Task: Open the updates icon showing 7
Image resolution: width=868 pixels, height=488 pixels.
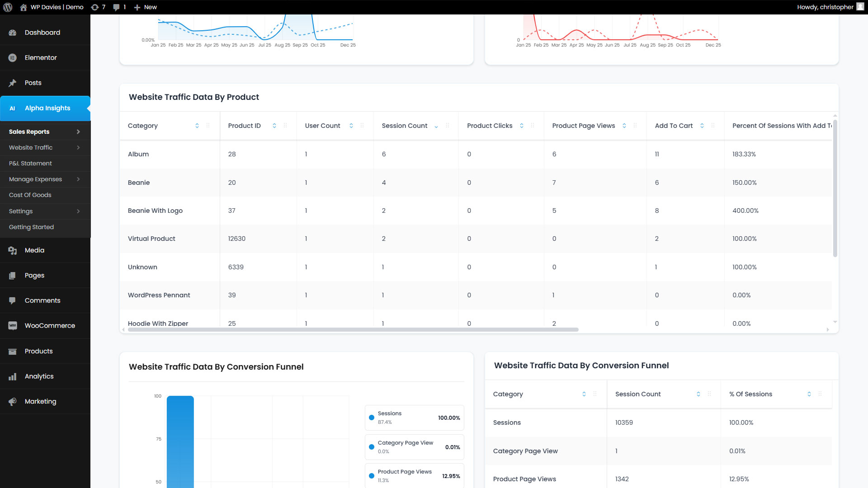Action: pyautogui.click(x=94, y=7)
